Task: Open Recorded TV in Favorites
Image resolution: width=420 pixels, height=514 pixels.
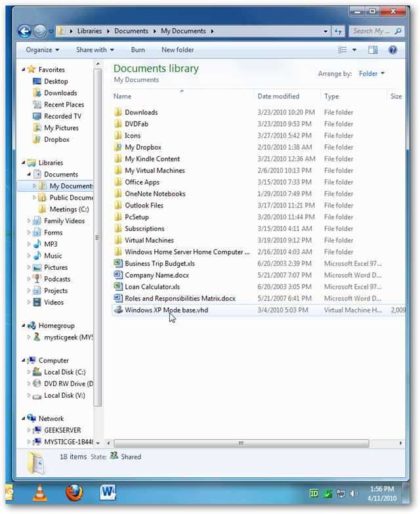Action: (x=62, y=116)
